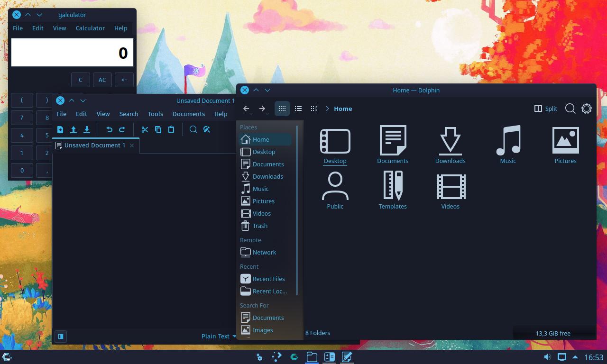This screenshot has height=364, width=607.
Task: Open the text editor Documents menu
Action: click(189, 114)
